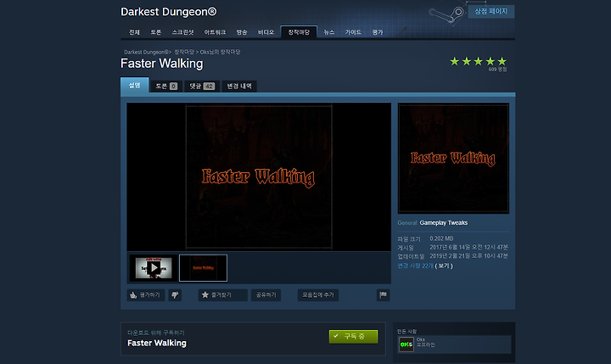Open the 방송 hub tab
This screenshot has height=364, width=611.
pos(242,32)
